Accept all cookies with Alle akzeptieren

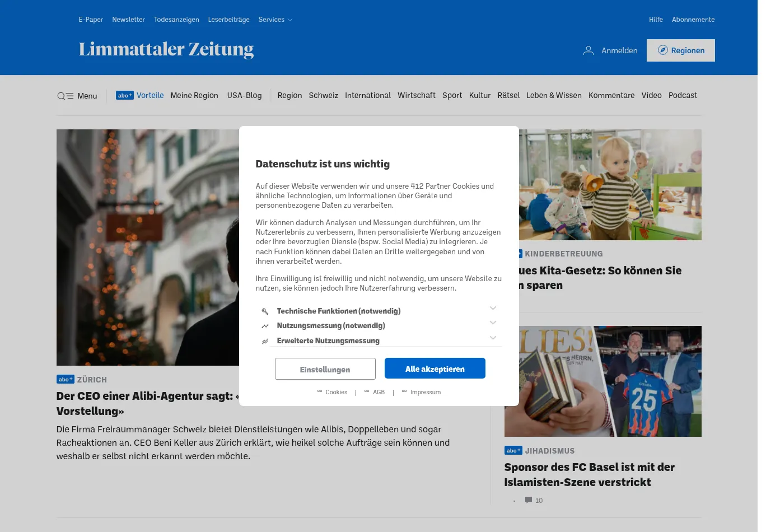435,369
